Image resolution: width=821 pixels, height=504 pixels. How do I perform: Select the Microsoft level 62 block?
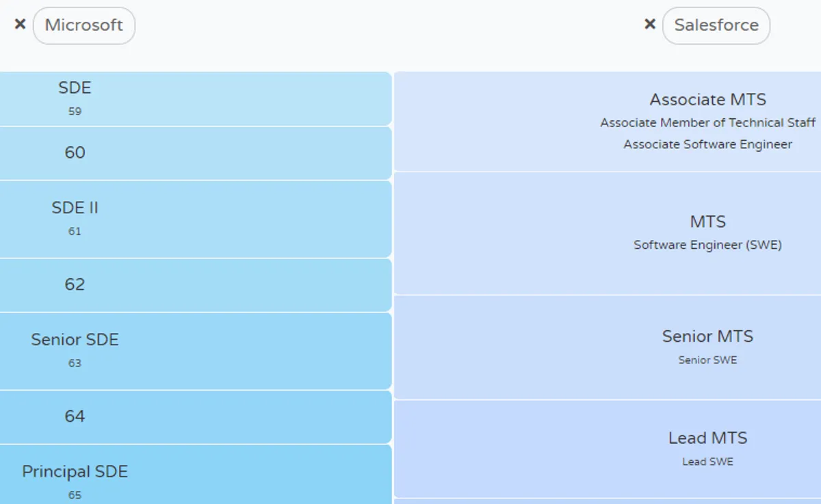pyautogui.click(x=195, y=285)
